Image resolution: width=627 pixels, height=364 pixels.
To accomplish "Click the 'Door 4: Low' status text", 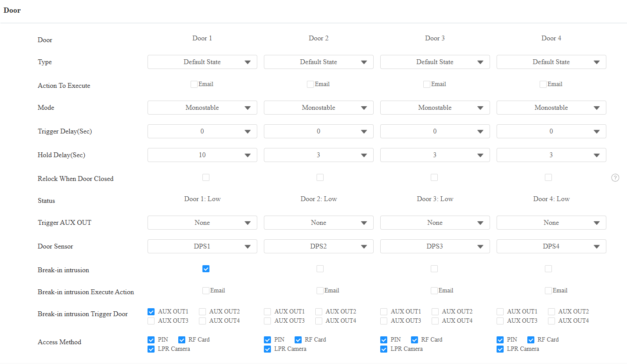I will tap(551, 199).
